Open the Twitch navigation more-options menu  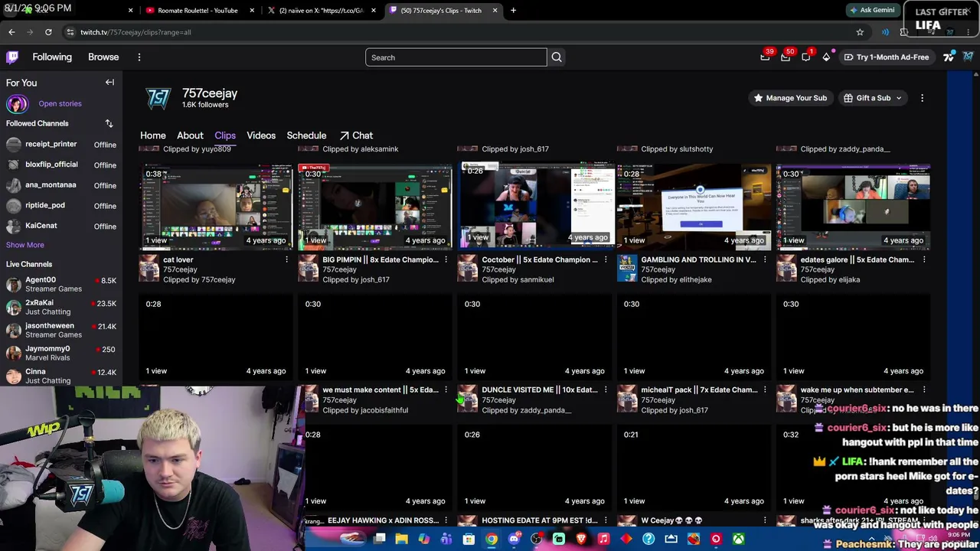[x=139, y=57]
